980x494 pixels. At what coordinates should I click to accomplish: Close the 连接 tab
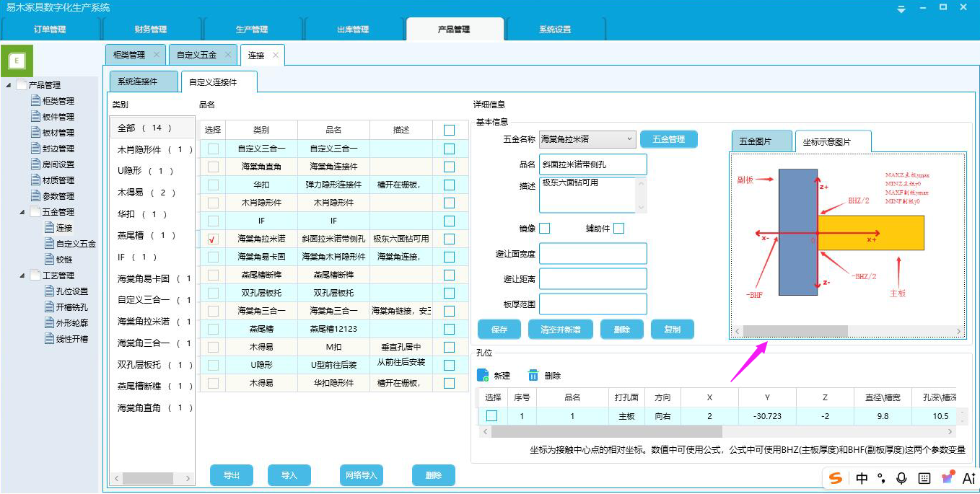click(x=275, y=56)
